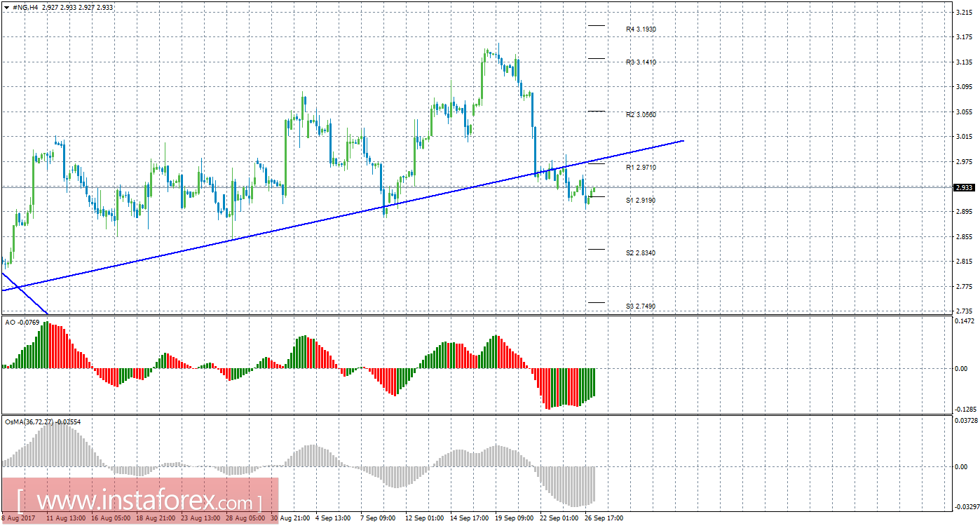Click the 3.175 price axis label

tap(964, 37)
